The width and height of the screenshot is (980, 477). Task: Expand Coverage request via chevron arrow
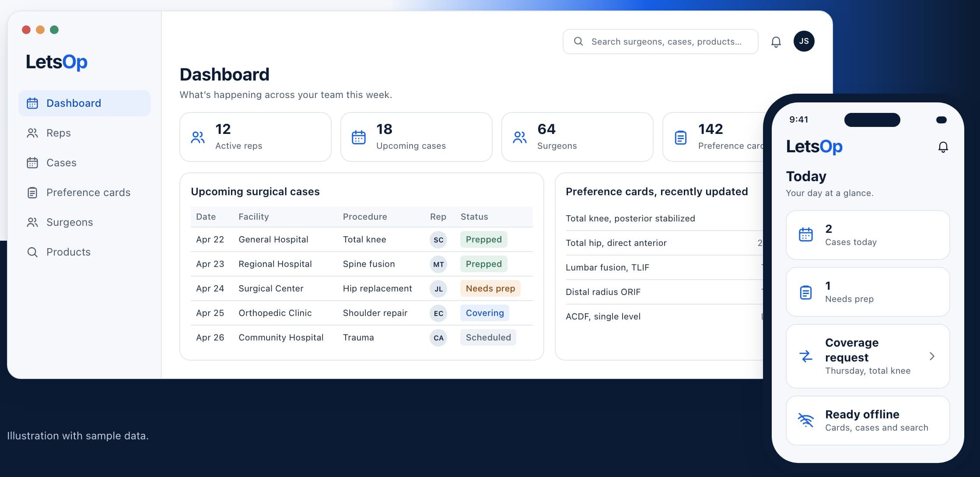click(x=932, y=356)
